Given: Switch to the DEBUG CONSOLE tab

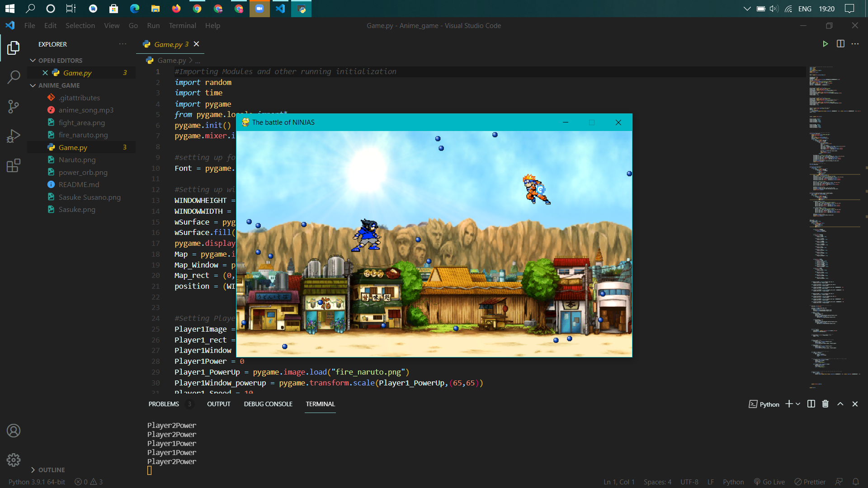Looking at the screenshot, I should pos(268,404).
